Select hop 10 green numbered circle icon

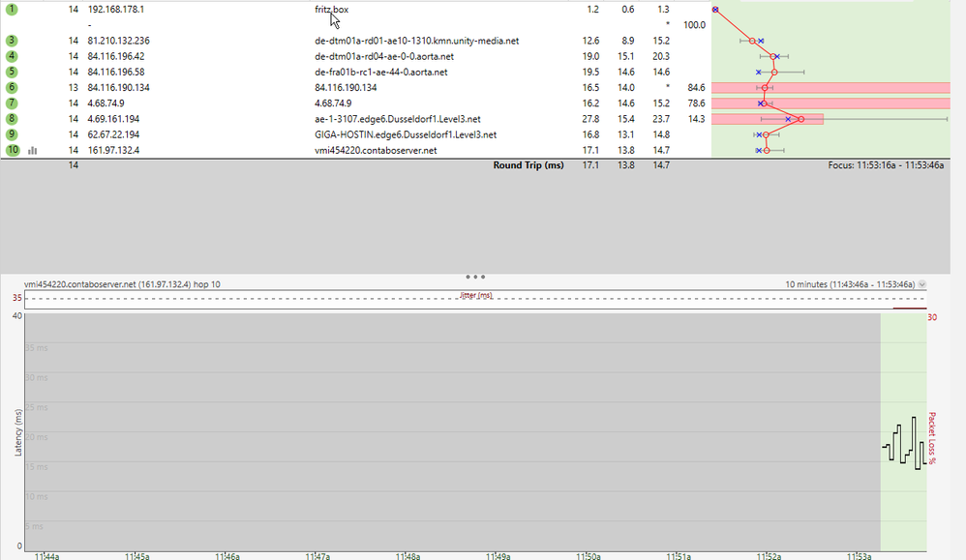(x=10, y=150)
